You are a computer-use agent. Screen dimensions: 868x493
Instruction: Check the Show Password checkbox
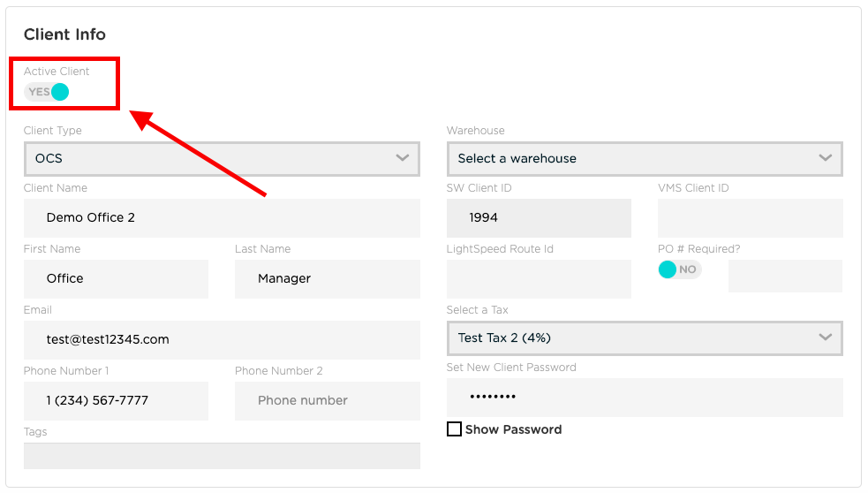click(x=455, y=429)
